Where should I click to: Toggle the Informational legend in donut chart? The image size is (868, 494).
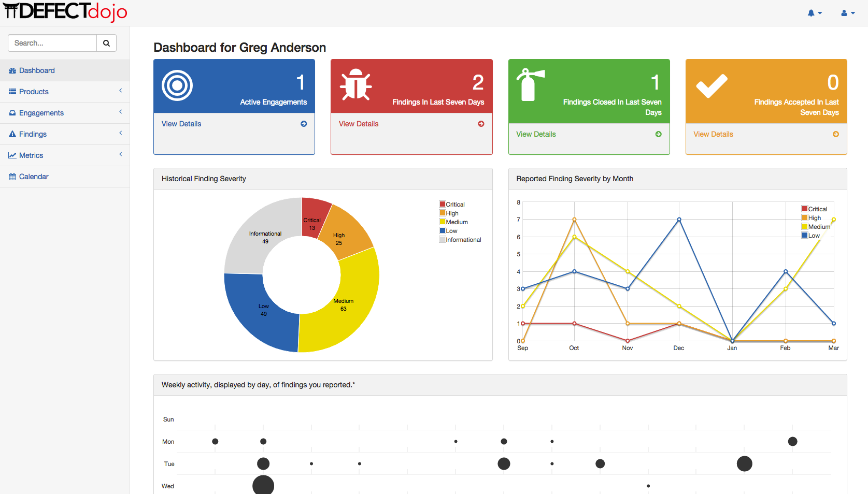point(460,239)
